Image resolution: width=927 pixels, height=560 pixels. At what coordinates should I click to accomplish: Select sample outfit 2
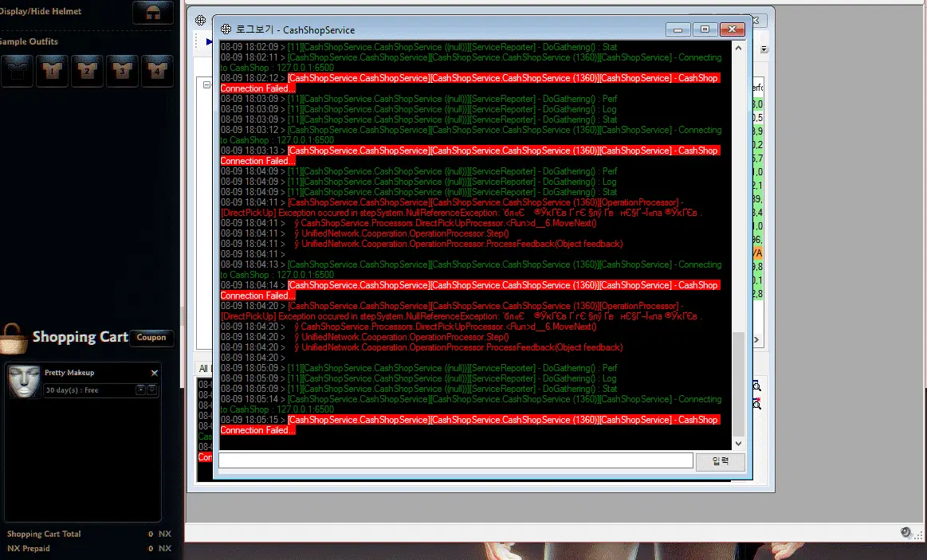pos(87,71)
